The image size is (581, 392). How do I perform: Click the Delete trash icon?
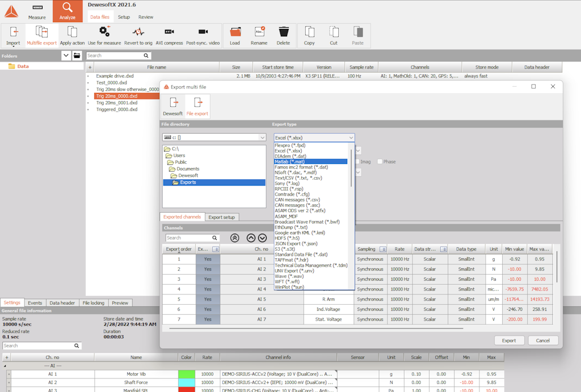(x=284, y=32)
